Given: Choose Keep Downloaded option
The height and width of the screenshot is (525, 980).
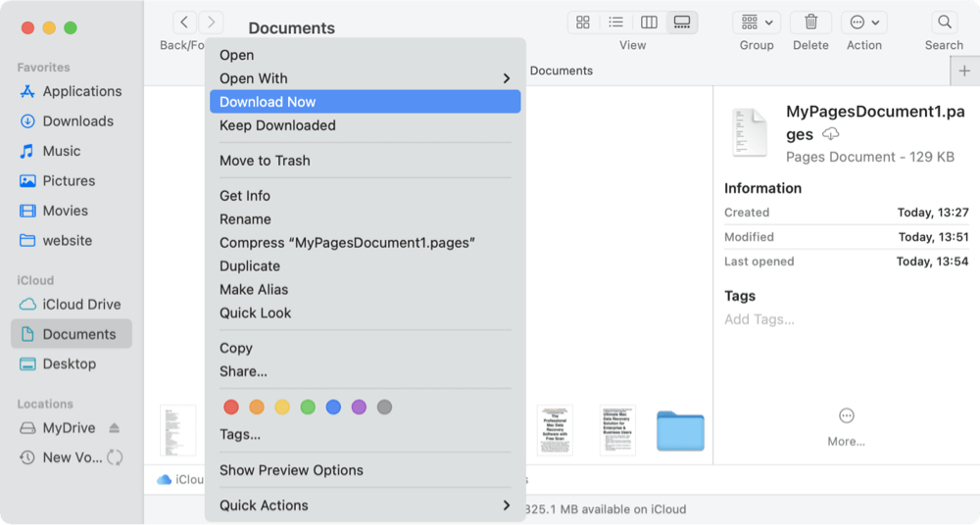Looking at the screenshot, I should click(365, 125).
